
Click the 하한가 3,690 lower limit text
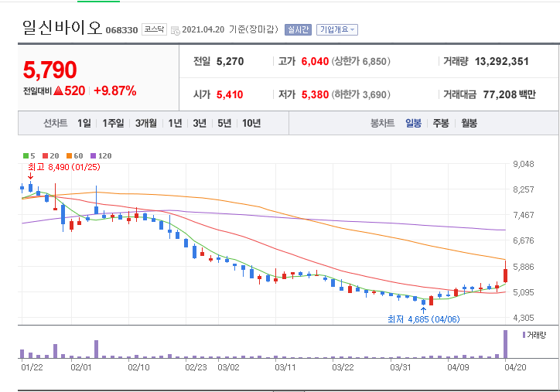[x=360, y=94]
